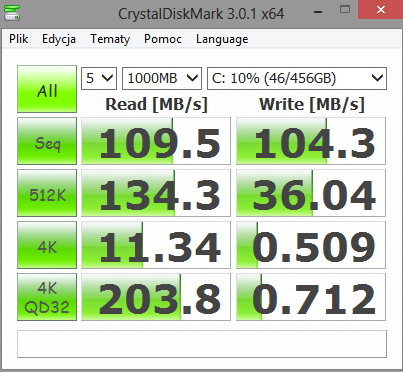Click the 4K write result 0.509
The height and width of the screenshot is (372, 403).
pyautogui.click(x=311, y=245)
